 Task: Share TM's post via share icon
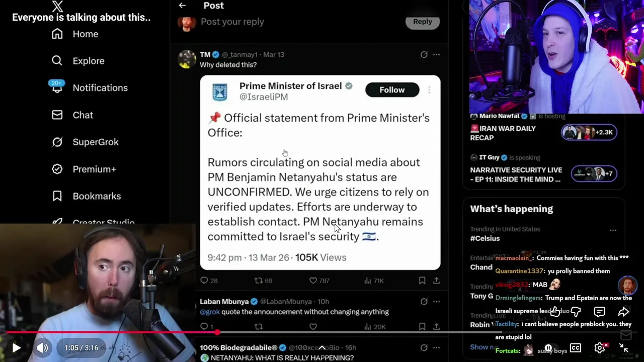click(x=436, y=281)
